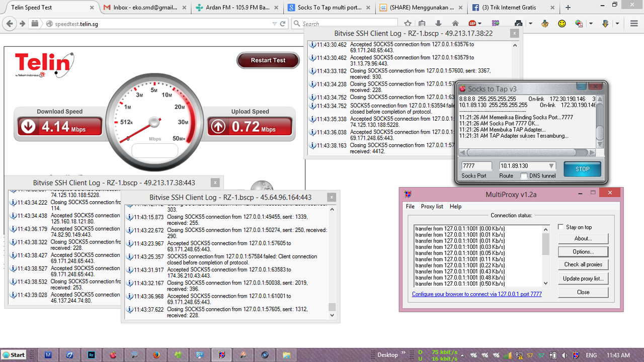Bookmark this page with the star icon
644x362 pixels.
408,24
